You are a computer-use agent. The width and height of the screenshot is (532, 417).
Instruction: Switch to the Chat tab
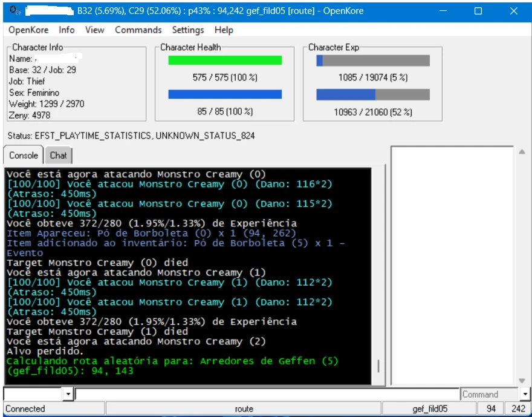59,156
